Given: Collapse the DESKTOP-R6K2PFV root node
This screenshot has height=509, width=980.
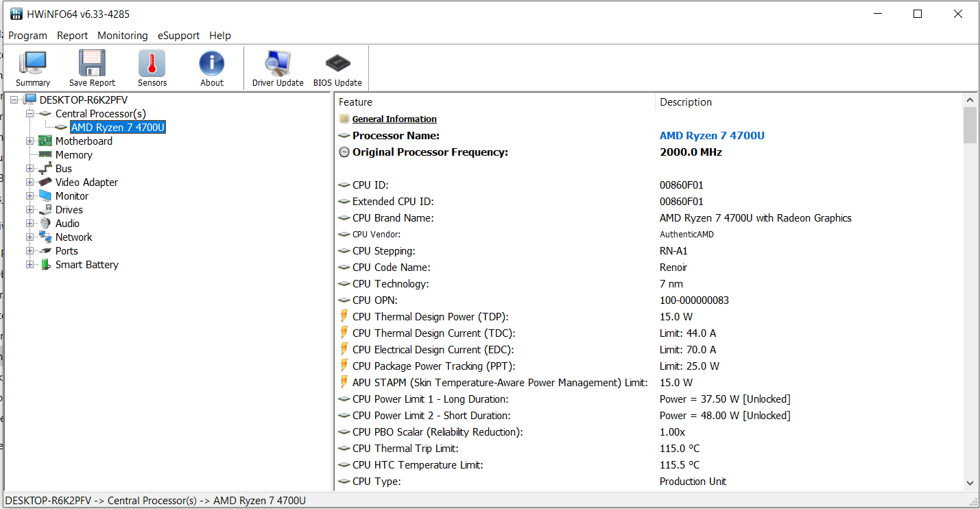Looking at the screenshot, I should (14, 100).
